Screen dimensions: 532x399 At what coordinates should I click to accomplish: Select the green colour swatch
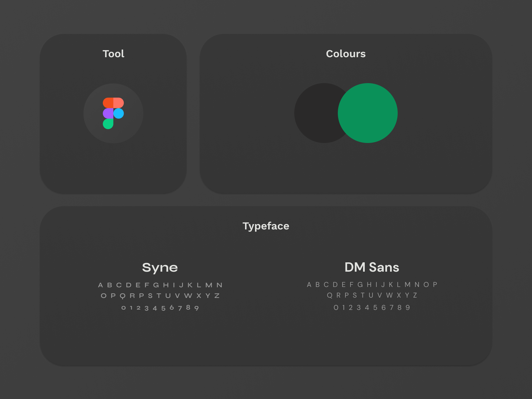367,113
